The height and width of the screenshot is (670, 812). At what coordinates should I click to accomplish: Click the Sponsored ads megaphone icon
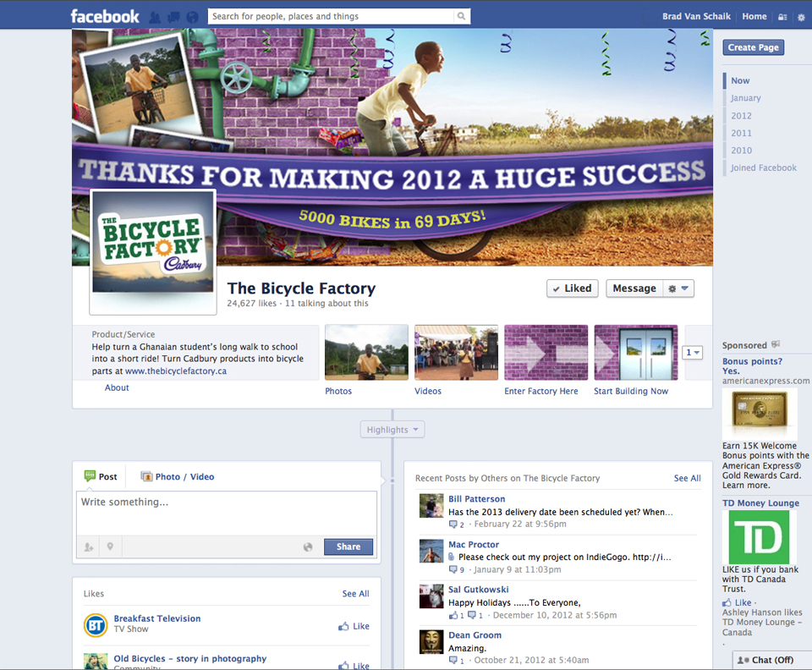point(776,344)
